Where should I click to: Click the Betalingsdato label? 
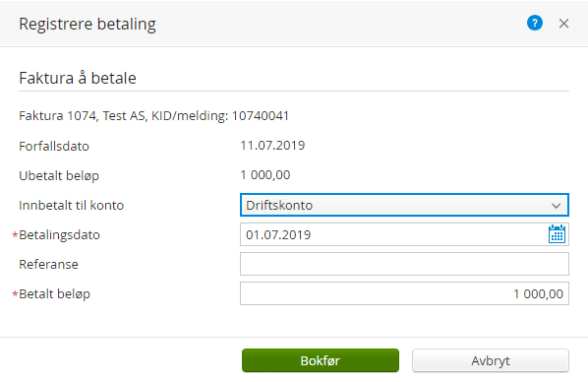pyautogui.click(x=59, y=235)
